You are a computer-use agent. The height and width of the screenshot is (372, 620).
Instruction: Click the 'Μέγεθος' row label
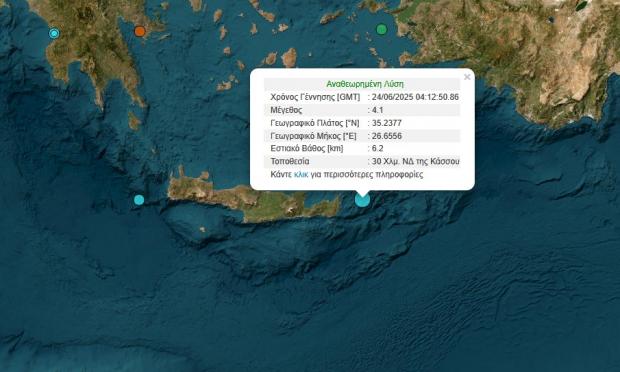pos(286,110)
